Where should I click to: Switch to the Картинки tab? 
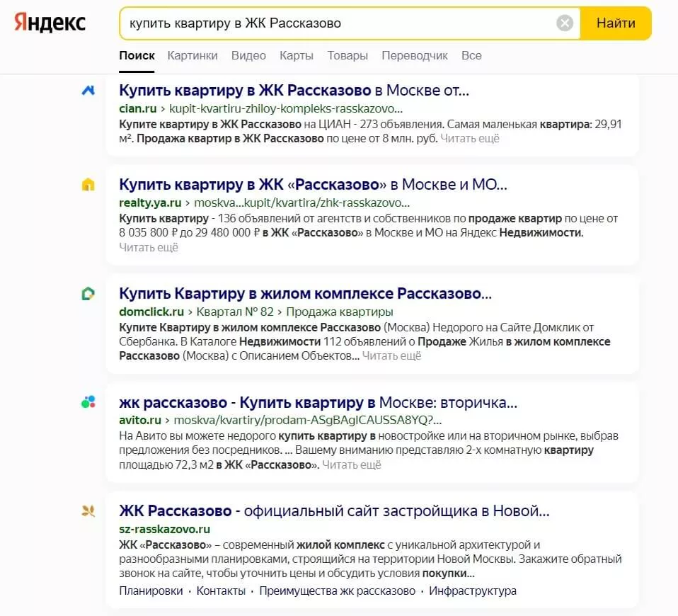coord(193,55)
